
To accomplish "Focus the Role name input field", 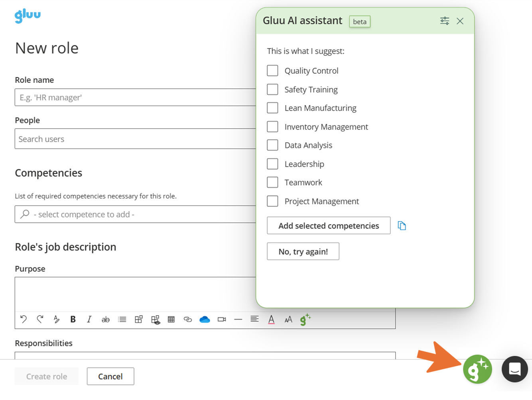I will 136,97.
